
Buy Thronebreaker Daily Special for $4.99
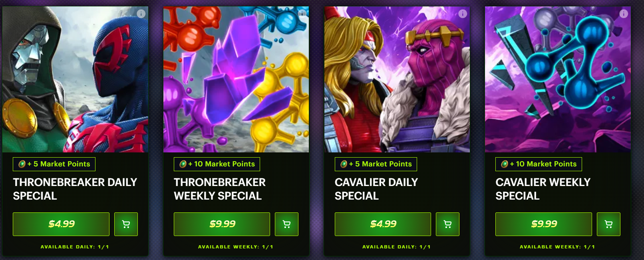click(x=61, y=224)
